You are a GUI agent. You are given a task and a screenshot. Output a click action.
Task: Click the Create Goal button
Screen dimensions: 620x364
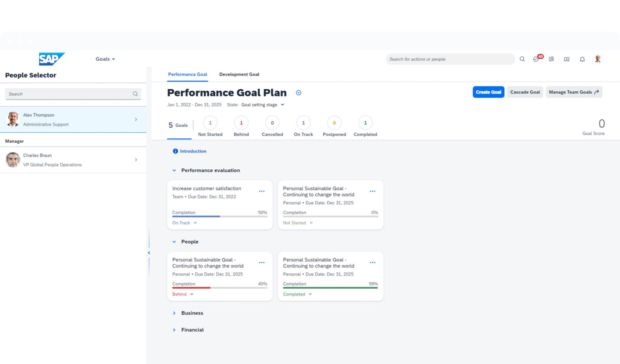[488, 92]
